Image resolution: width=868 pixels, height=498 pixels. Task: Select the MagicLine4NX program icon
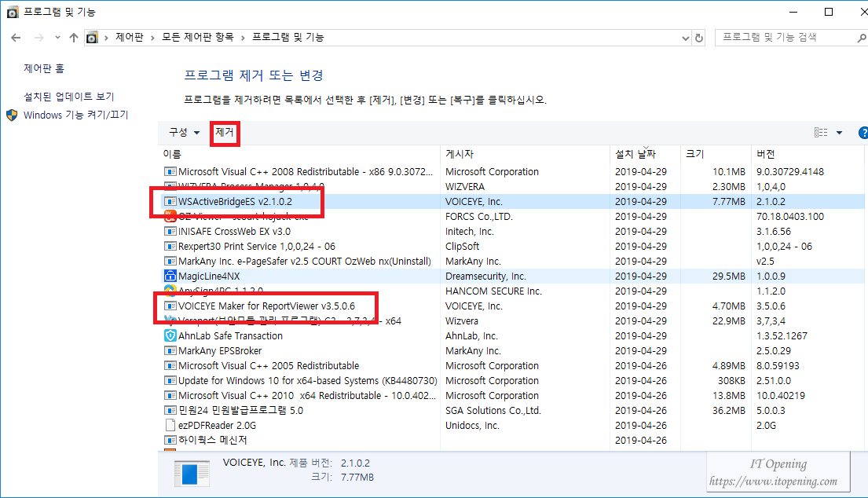(170, 276)
